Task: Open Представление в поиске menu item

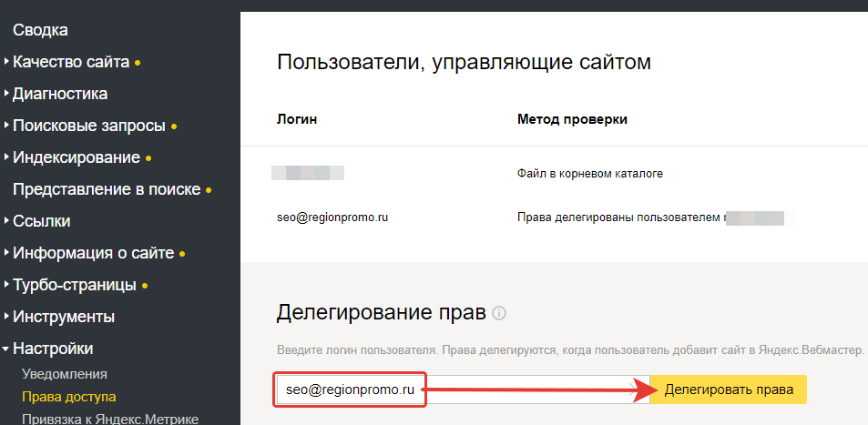Action: coord(107,189)
